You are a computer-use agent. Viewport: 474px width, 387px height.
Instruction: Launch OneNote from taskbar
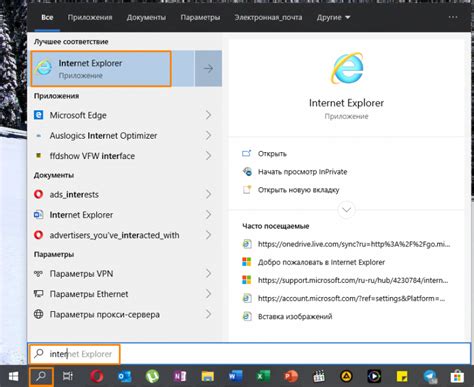(x=180, y=377)
